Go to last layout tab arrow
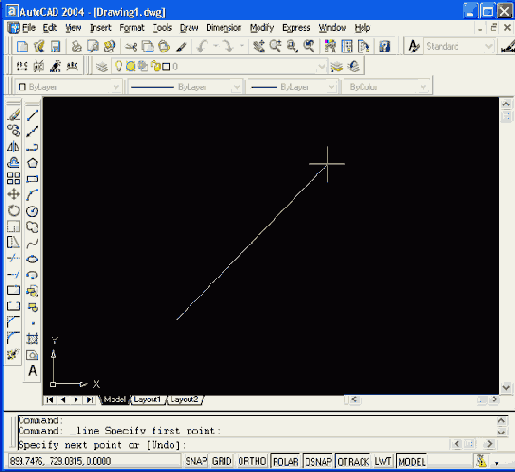 [x=90, y=399]
